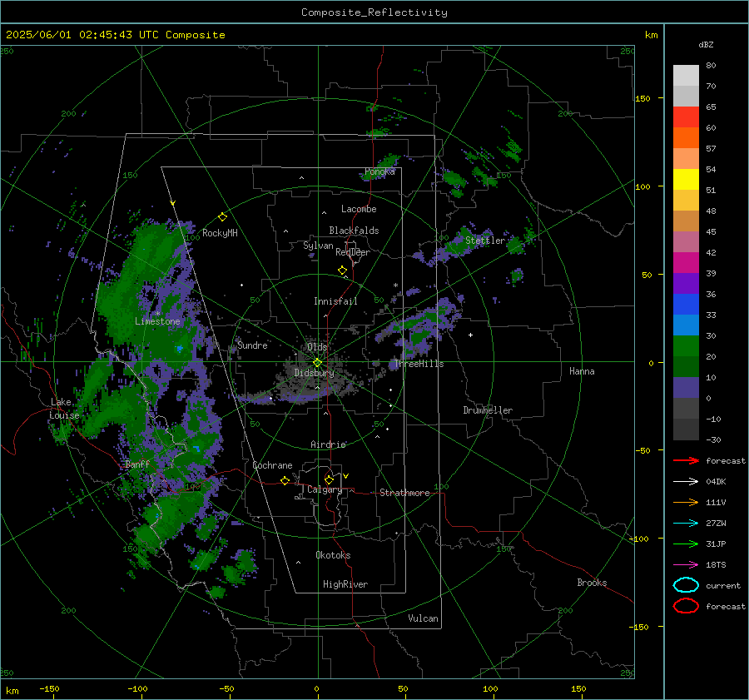Click the magenta 18TS arrow in legend

point(686,565)
